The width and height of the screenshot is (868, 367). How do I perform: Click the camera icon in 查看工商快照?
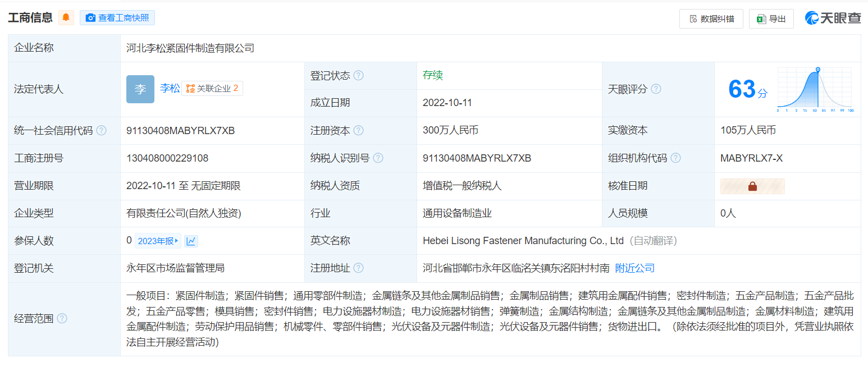[x=90, y=18]
